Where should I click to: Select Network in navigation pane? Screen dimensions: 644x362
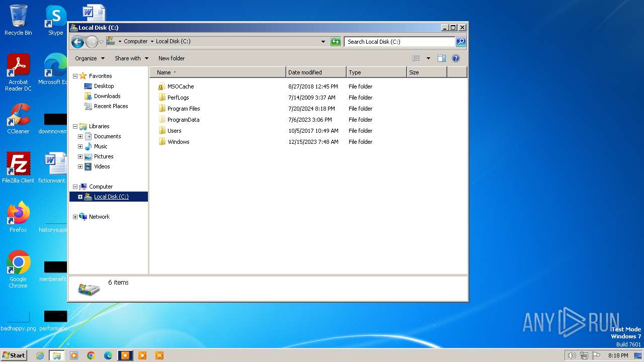(99, 217)
